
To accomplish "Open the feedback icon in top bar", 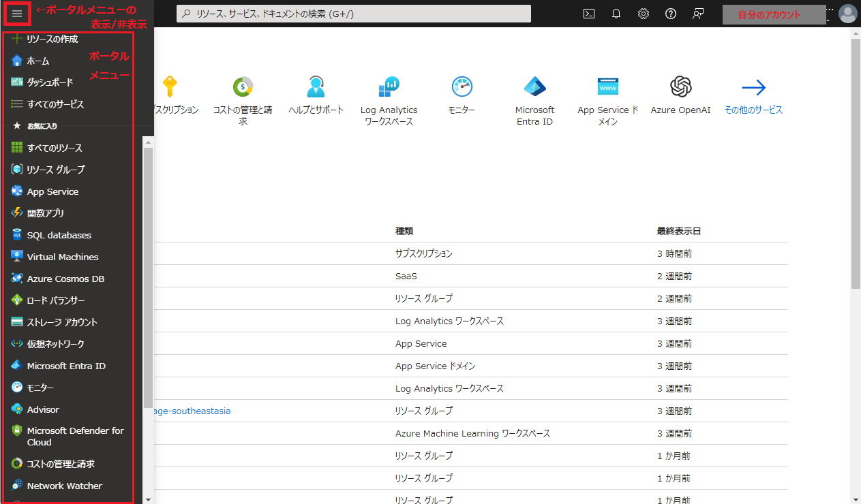I will [x=698, y=14].
